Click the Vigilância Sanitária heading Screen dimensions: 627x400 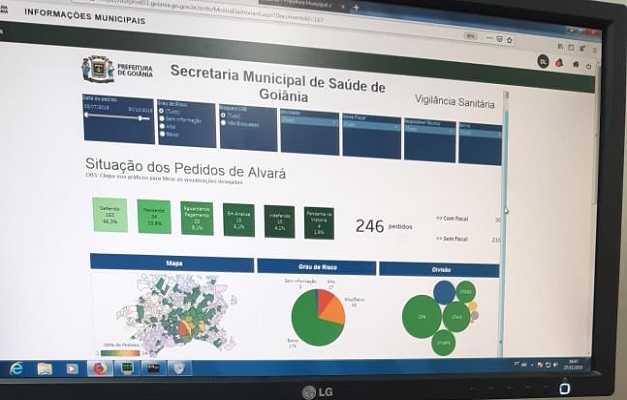(x=454, y=102)
